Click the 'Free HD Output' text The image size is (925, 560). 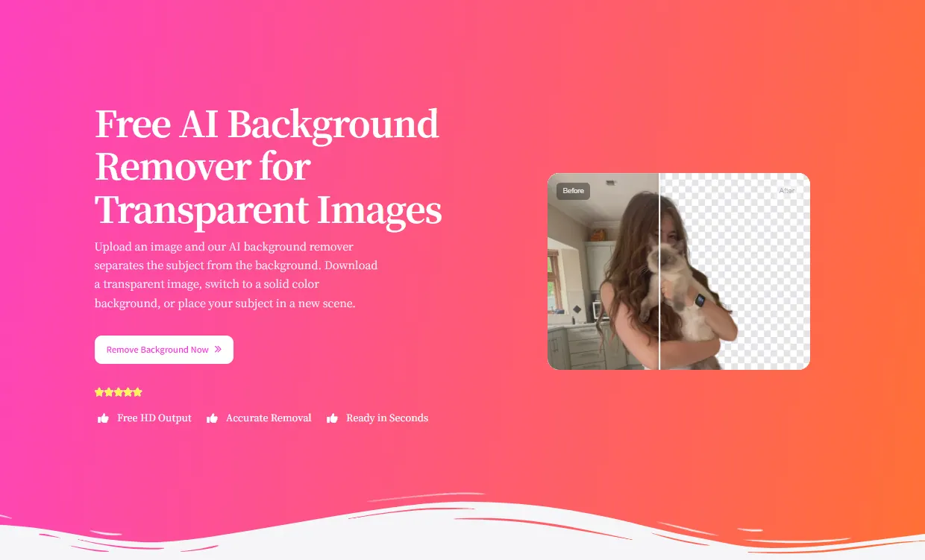click(154, 418)
